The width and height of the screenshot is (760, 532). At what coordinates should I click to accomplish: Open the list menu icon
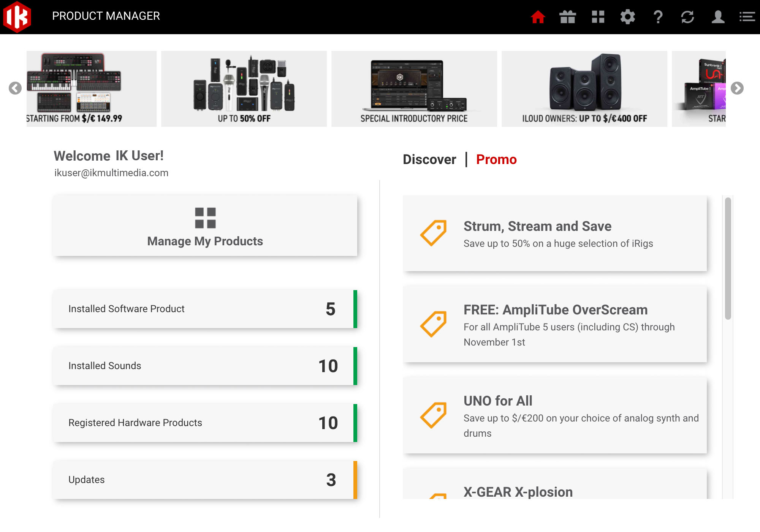point(747,17)
